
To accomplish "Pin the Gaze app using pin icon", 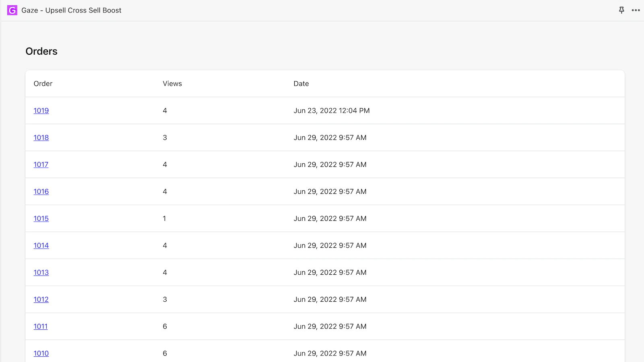I will pyautogui.click(x=621, y=10).
